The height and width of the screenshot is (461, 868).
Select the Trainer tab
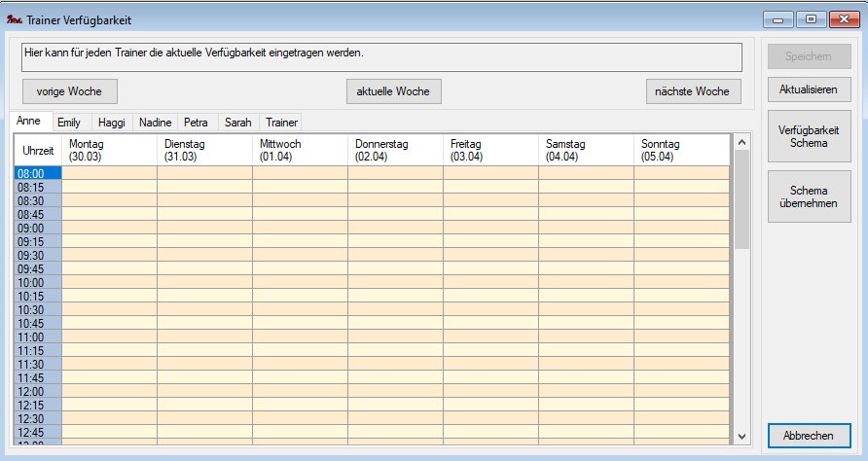click(281, 123)
